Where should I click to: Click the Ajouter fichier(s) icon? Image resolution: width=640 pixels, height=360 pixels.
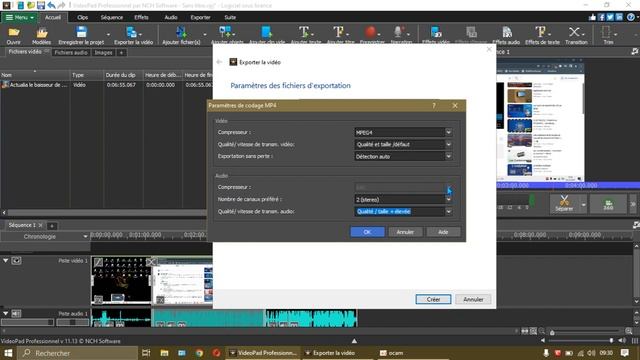tap(181, 32)
